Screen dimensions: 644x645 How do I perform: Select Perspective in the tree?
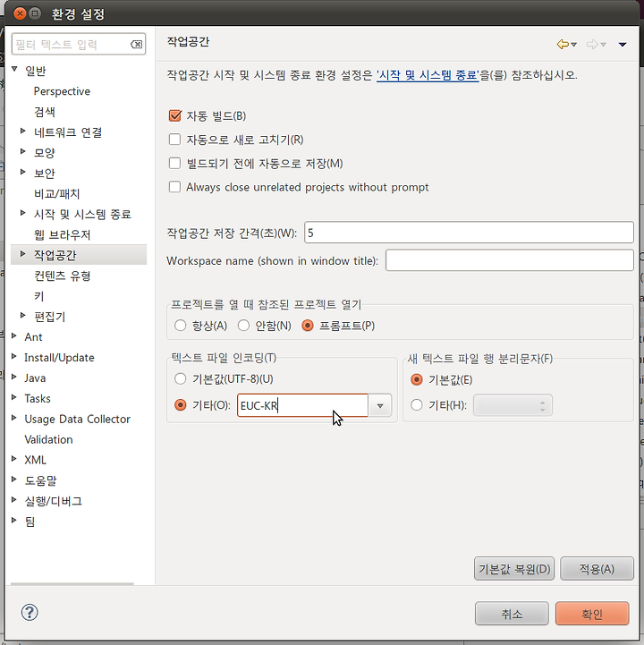pos(62,91)
